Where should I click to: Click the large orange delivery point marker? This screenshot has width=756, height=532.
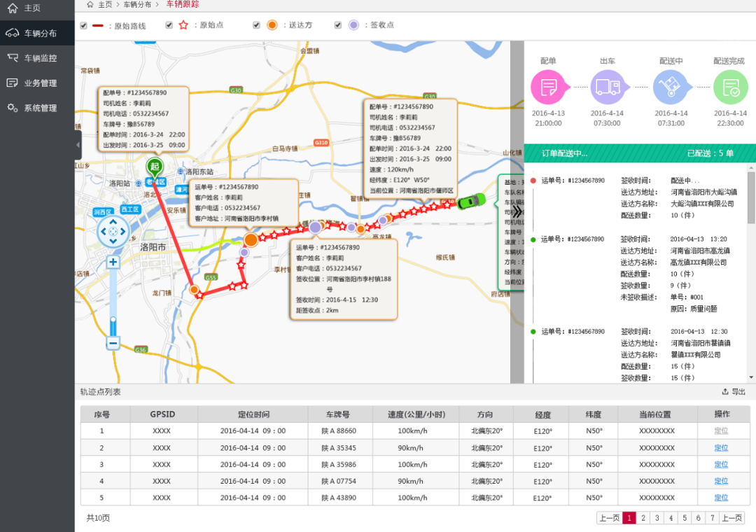251,239
